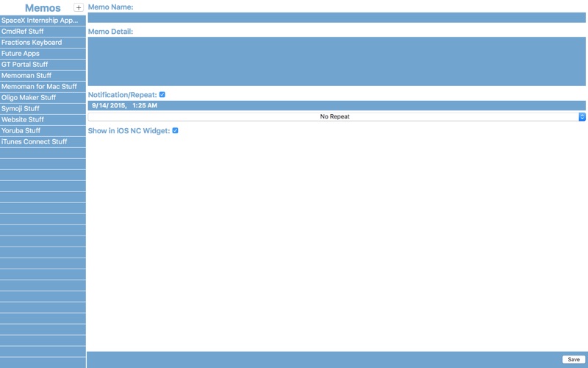Select the iTunes Connect Stuff memo
The width and height of the screenshot is (588, 368).
pos(43,141)
